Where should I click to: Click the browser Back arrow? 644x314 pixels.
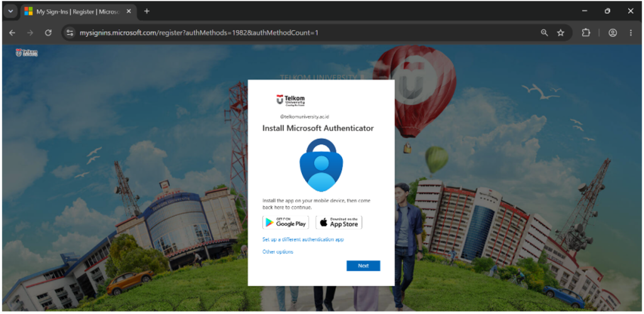pos(13,33)
